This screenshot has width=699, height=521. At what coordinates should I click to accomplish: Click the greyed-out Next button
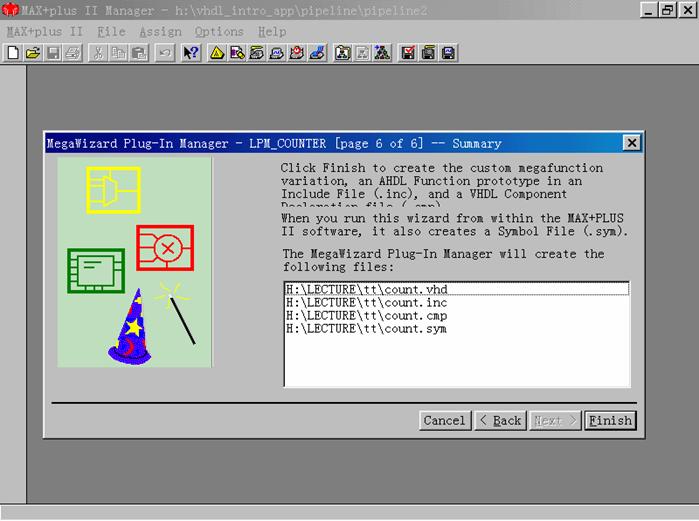tap(555, 420)
